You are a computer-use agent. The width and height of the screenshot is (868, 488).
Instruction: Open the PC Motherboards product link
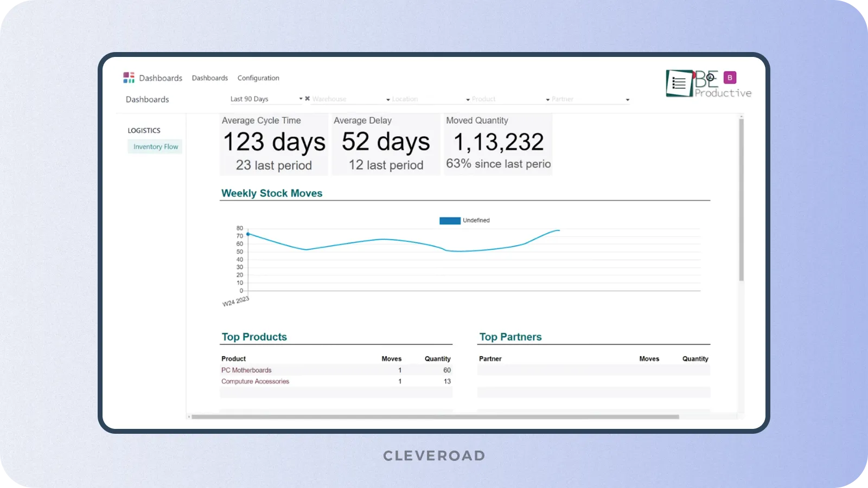click(x=246, y=370)
